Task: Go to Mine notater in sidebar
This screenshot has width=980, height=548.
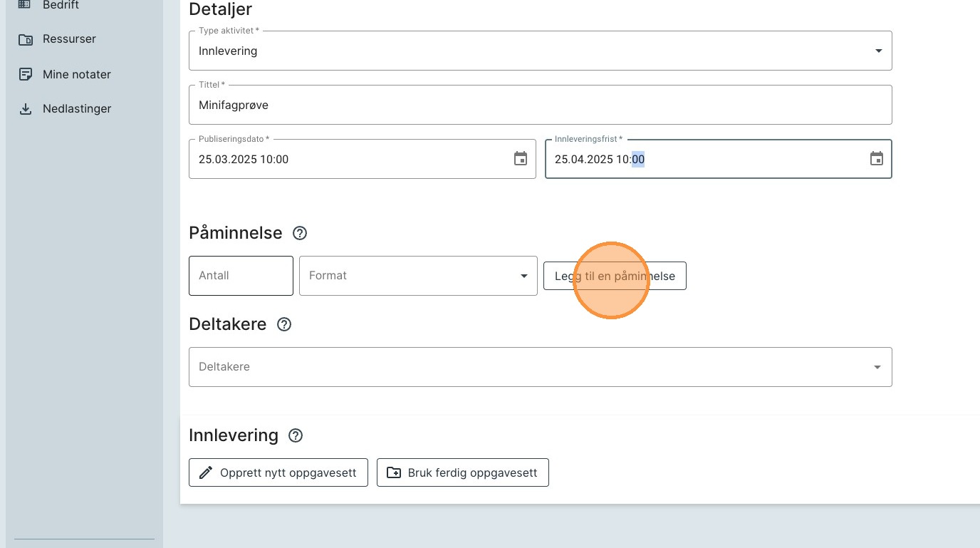Action: point(77,74)
